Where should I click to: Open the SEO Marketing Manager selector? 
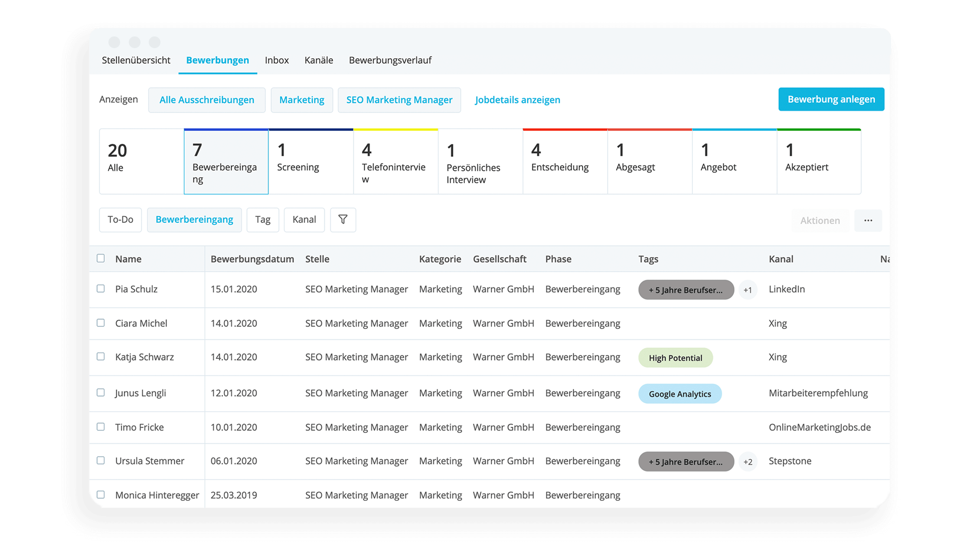click(x=399, y=100)
